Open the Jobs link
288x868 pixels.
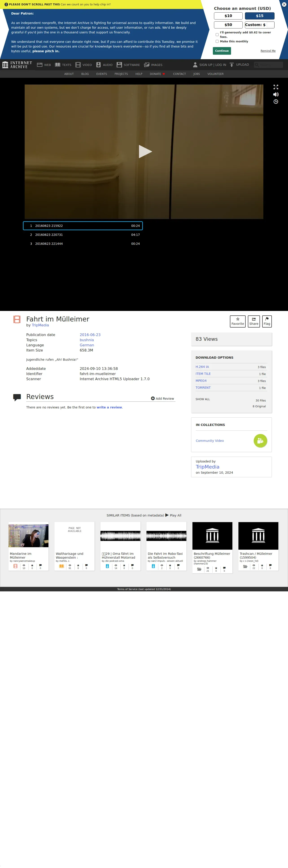coord(197,74)
